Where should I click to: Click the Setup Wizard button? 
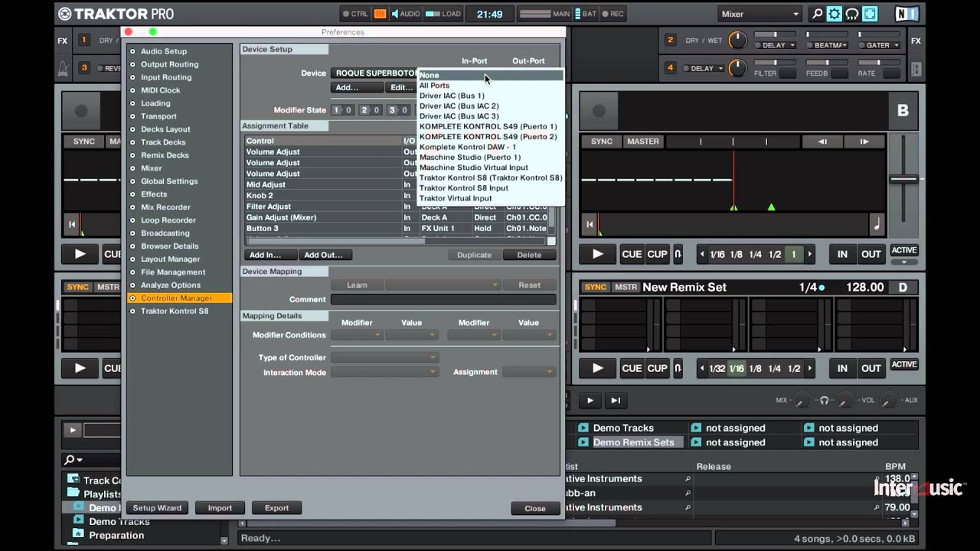click(157, 508)
